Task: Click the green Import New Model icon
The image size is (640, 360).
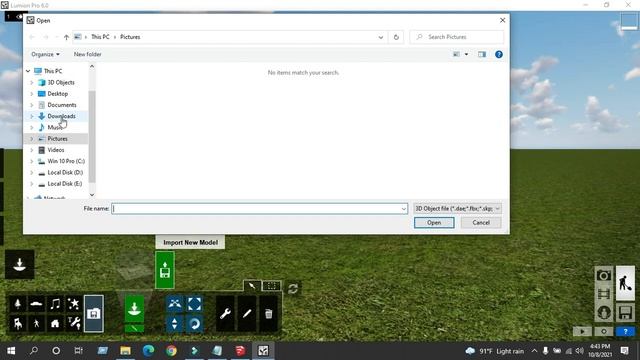Action: click(x=165, y=270)
